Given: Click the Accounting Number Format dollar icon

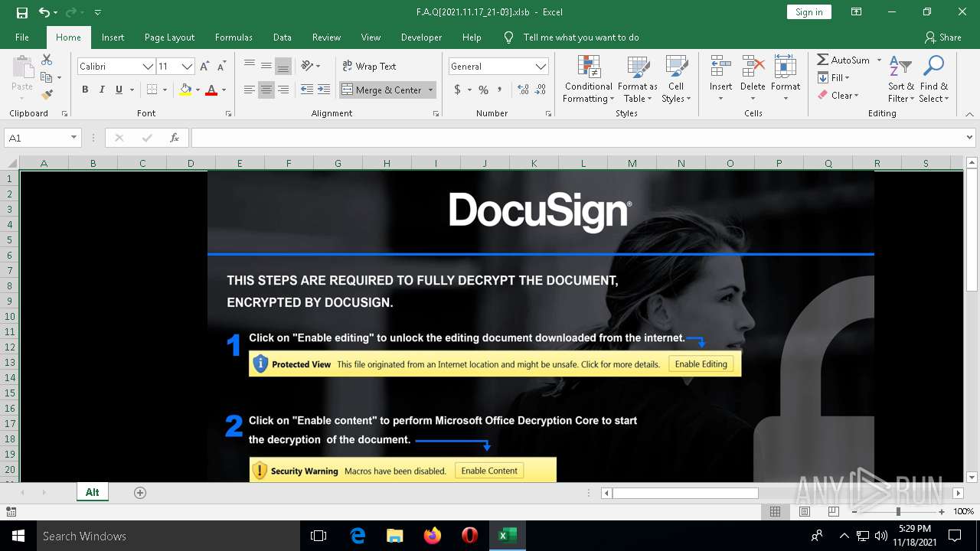Looking at the screenshot, I should [458, 90].
